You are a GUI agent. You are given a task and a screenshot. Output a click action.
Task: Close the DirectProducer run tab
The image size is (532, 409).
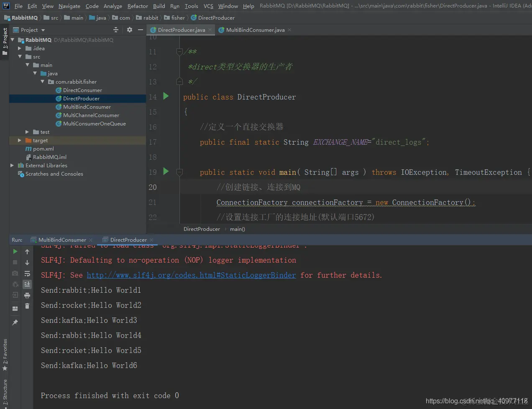pos(151,240)
